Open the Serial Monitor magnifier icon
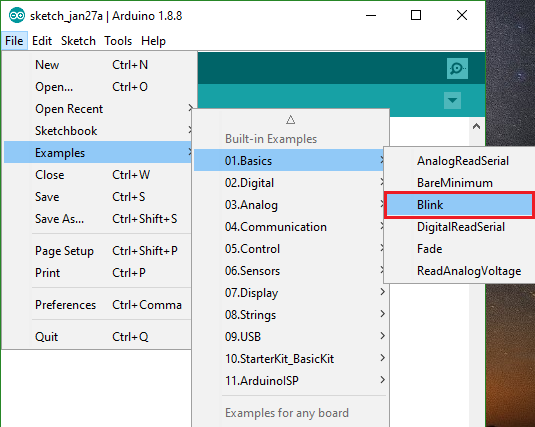The height and width of the screenshot is (427, 535). click(457, 68)
